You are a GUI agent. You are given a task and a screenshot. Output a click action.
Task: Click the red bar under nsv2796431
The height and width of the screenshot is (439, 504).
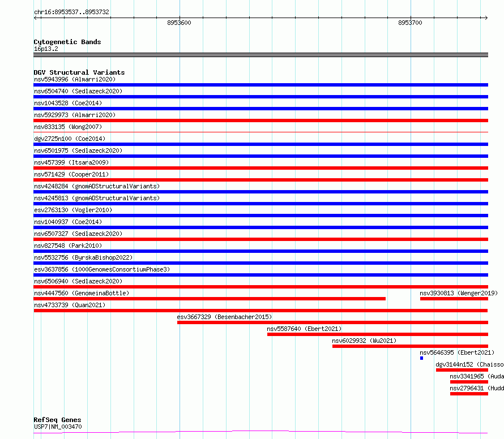point(469,394)
